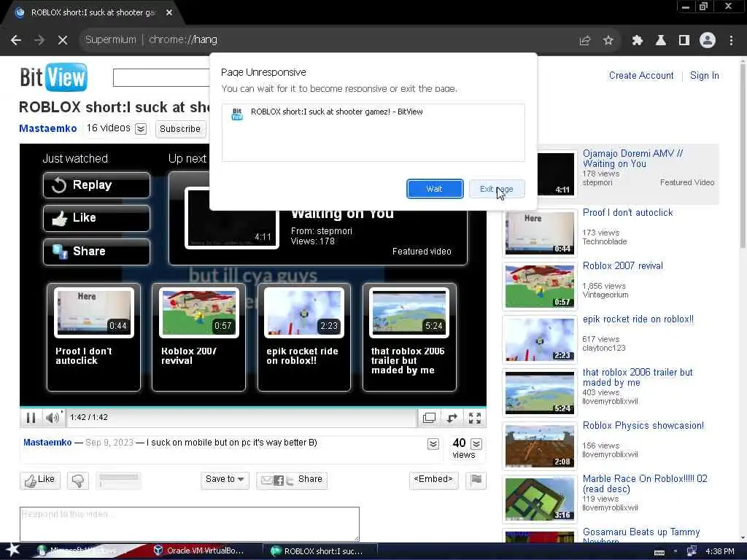Open the Extensions puzzle icon
This screenshot has width=747, height=560.
pos(637,41)
